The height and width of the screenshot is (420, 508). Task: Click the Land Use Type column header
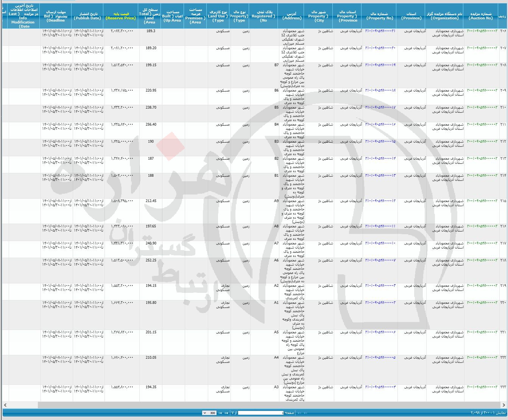(x=218, y=16)
